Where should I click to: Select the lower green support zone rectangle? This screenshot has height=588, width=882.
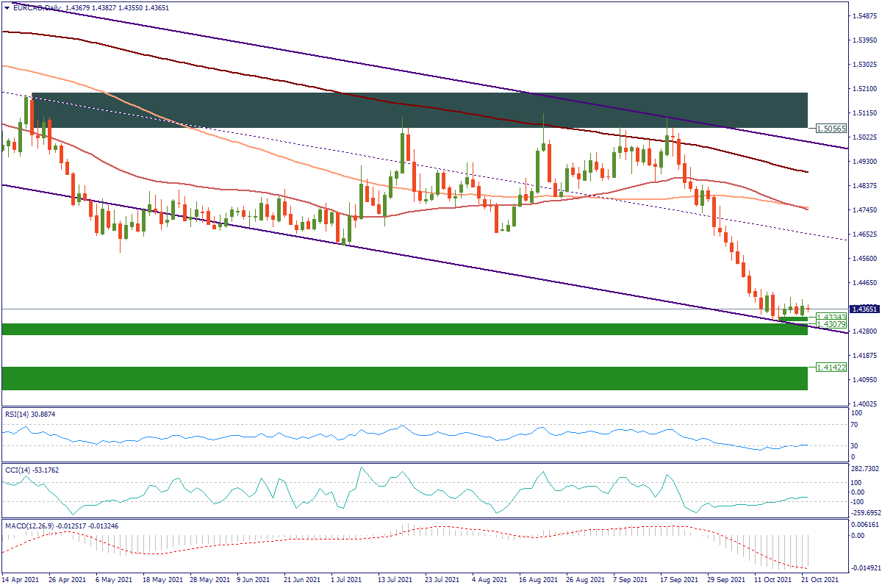[404, 379]
